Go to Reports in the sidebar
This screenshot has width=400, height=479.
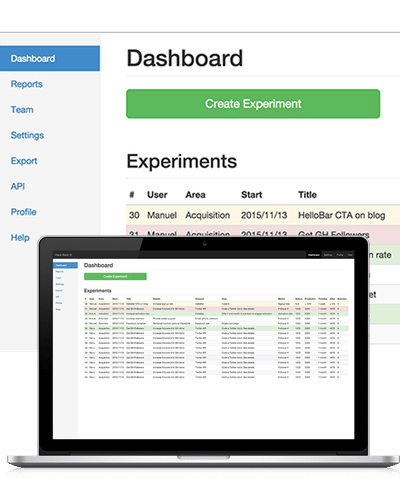(x=27, y=84)
